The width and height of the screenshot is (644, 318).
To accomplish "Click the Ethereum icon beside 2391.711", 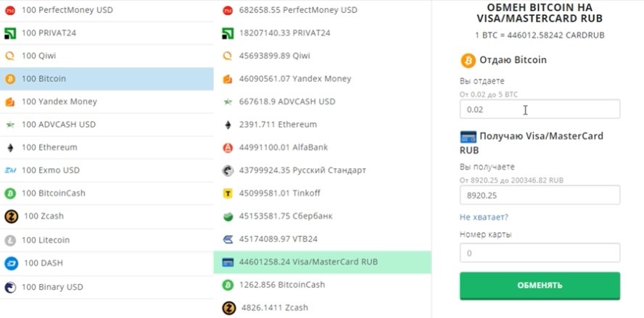I will (228, 125).
